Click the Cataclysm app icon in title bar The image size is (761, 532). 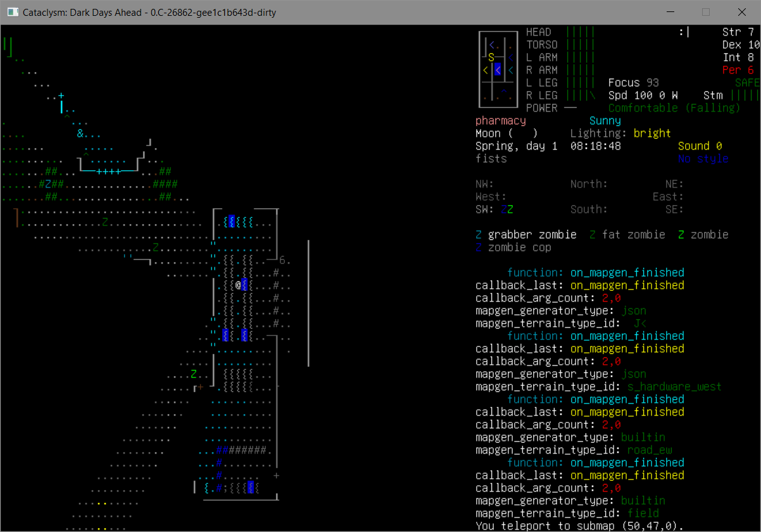(x=12, y=12)
